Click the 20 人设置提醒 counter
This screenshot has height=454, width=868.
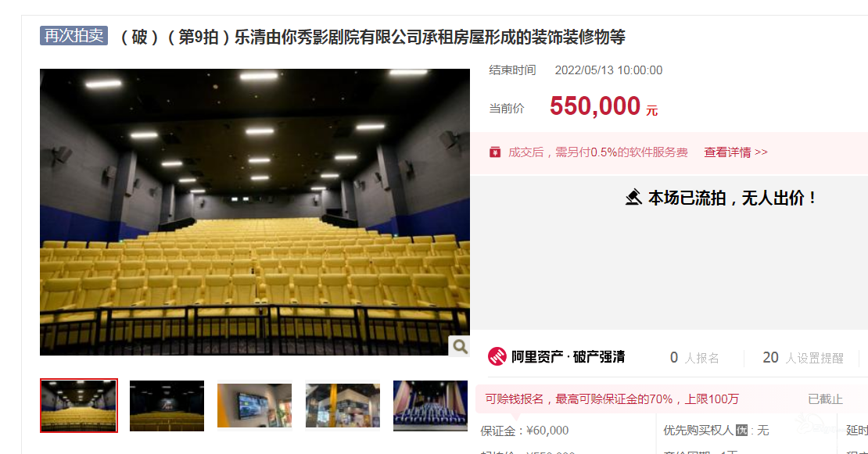click(802, 358)
